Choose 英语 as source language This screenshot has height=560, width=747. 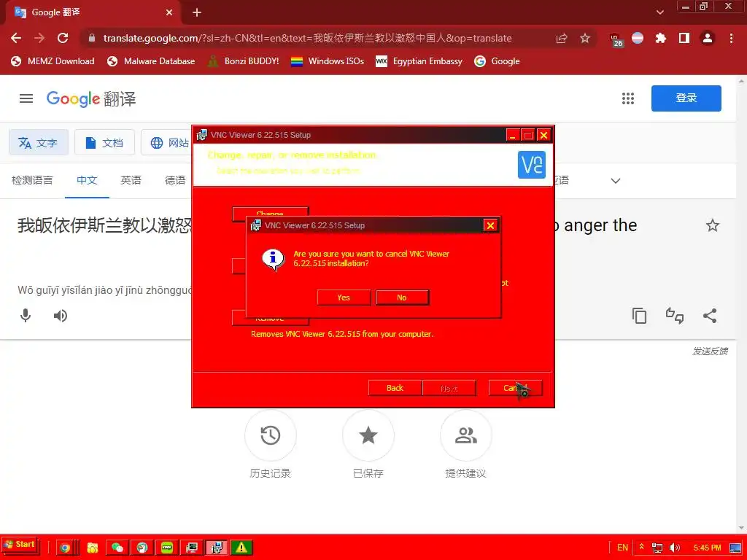pyautogui.click(x=131, y=181)
